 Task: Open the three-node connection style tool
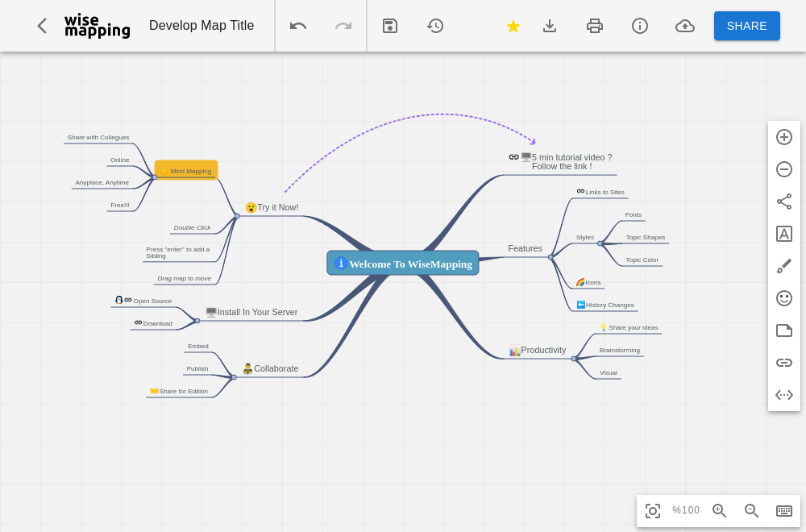coord(784,202)
